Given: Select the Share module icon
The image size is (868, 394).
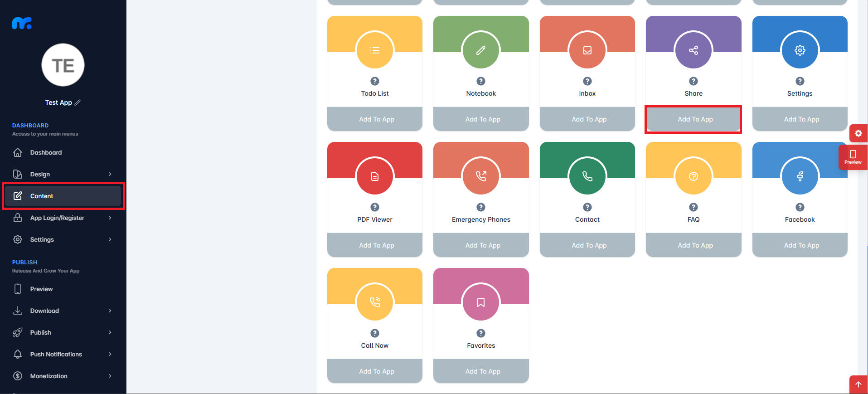Looking at the screenshot, I should (693, 50).
